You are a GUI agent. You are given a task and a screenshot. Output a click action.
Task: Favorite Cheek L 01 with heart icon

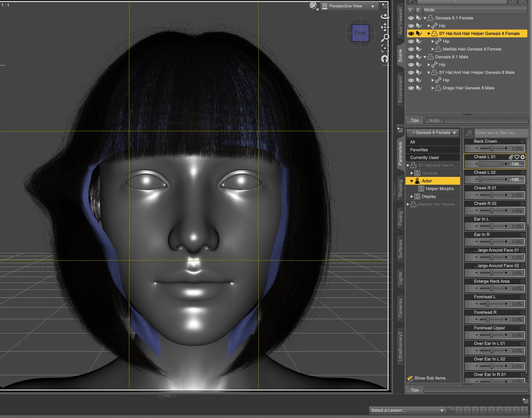tap(517, 157)
